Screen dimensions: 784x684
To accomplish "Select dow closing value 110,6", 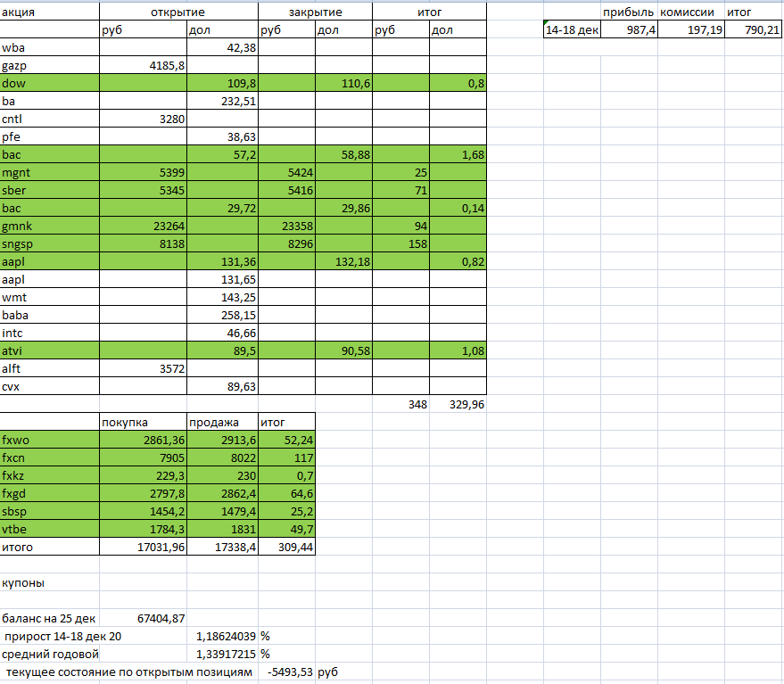I will click(x=343, y=83).
